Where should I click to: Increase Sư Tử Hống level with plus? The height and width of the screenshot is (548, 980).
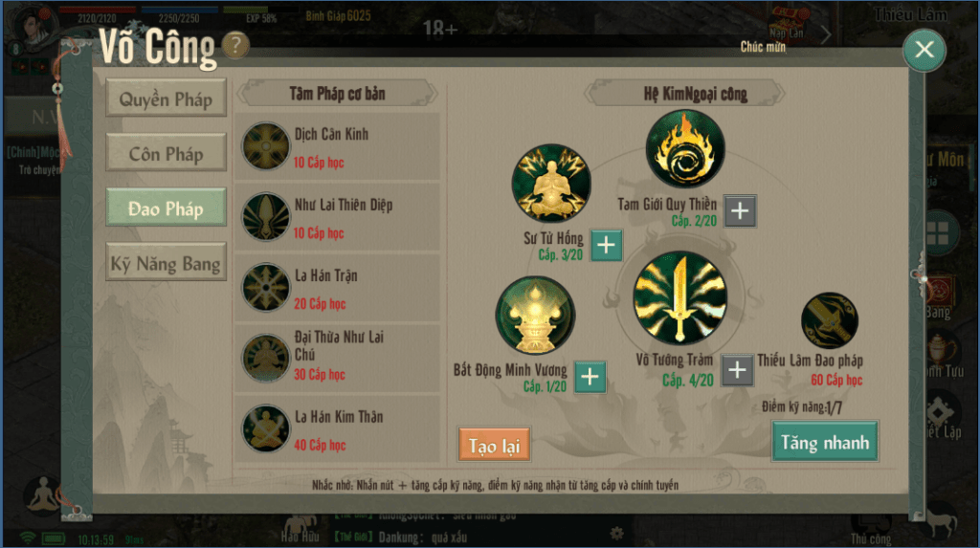606,245
